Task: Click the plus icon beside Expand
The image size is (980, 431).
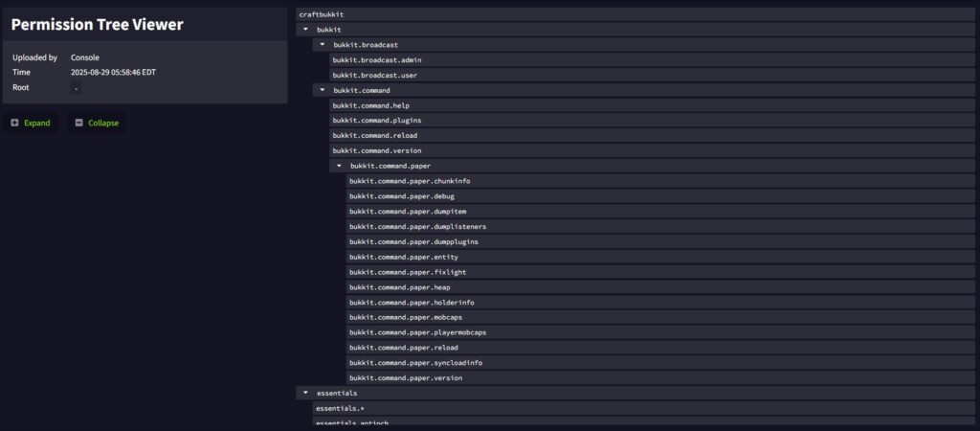Action: coord(14,123)
